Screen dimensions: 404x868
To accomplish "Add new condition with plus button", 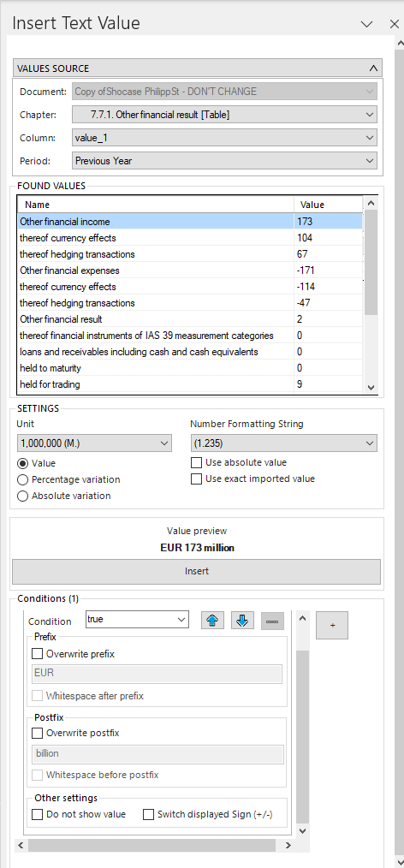I will pyautogui.click(x=332, y=625).
